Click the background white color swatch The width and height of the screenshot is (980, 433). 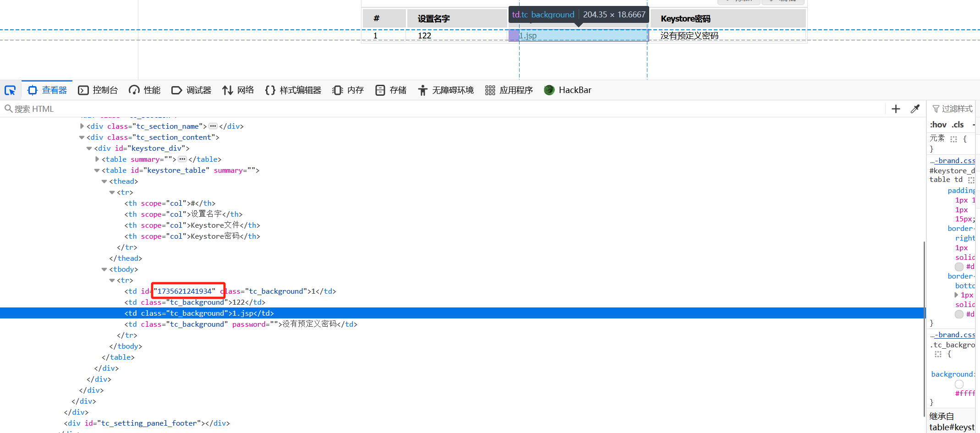tap(959, 384)
